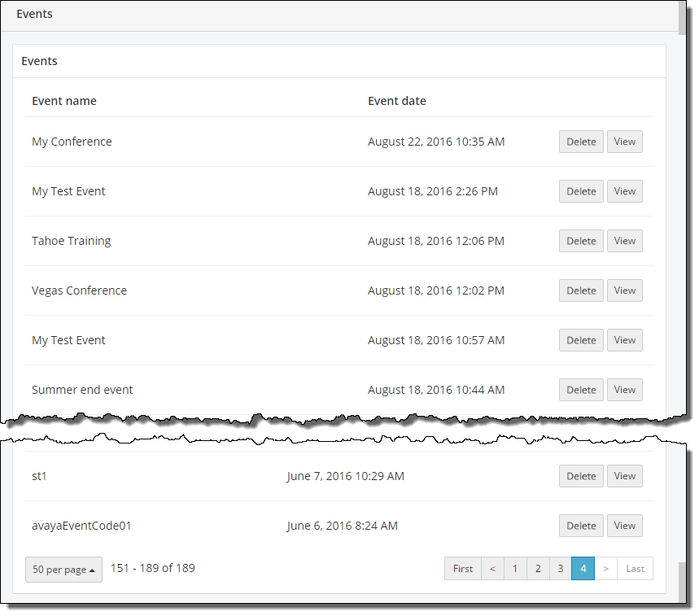
Task: Delete the Summer end event
Action: click(x=581, y=390)
